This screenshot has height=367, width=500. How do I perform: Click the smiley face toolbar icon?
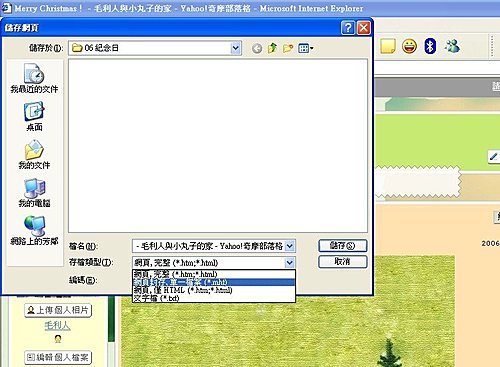point(409,46)
